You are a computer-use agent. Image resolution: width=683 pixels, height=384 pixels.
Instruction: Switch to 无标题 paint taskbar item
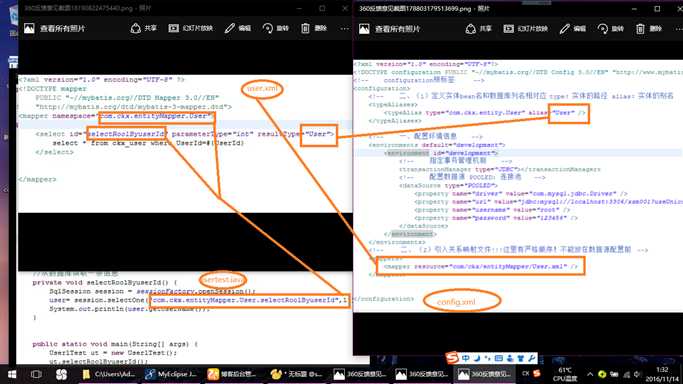[296, 374]
